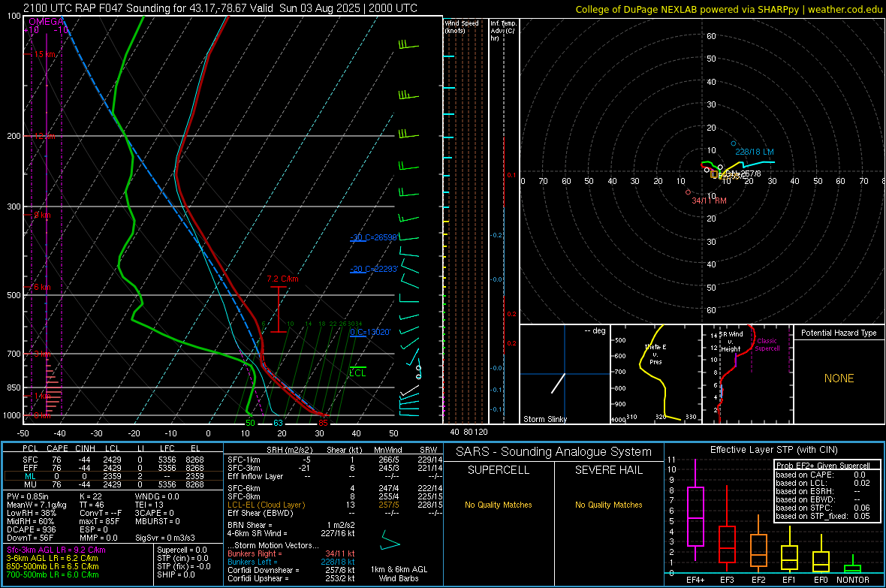
Task: Click the 3-6km AGL LR = 6.2 C/km line
Action: pyautogui.click(x=52, y=558)
